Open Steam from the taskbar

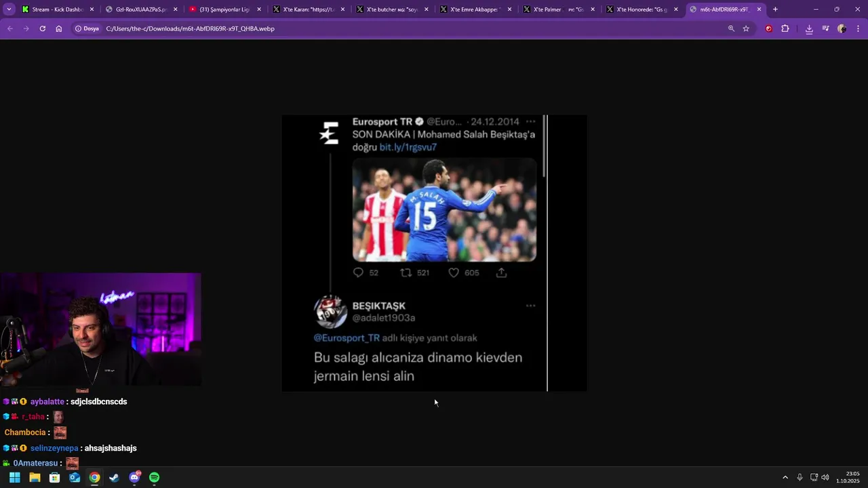(114, 477)
